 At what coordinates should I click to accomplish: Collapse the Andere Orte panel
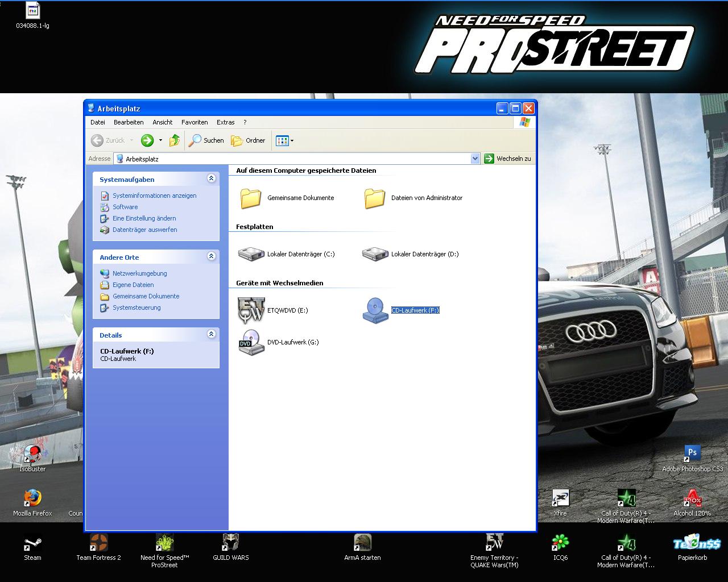tap(212, 256)
